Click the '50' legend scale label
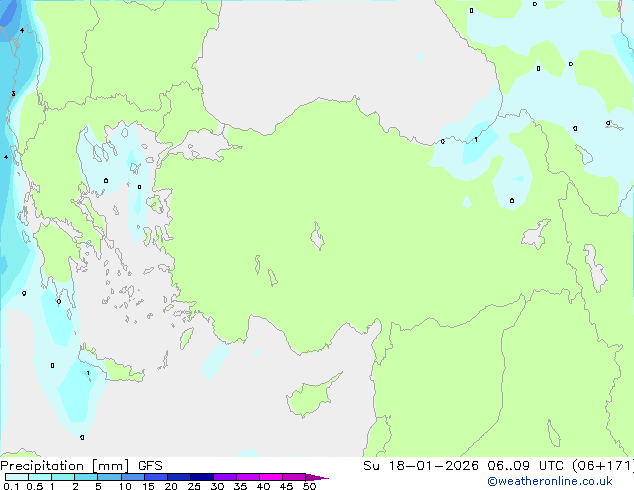The width and height of the screenshot is (634, 490). 309,486
